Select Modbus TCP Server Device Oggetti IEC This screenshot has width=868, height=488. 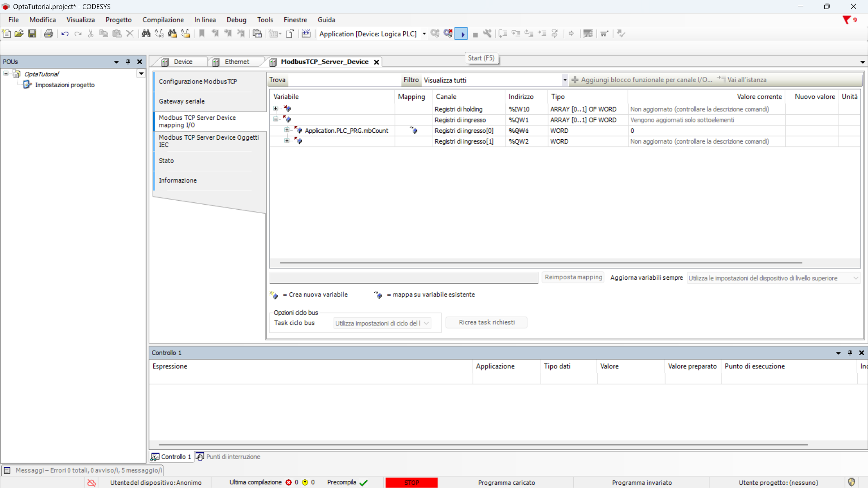tap(208, 141)
